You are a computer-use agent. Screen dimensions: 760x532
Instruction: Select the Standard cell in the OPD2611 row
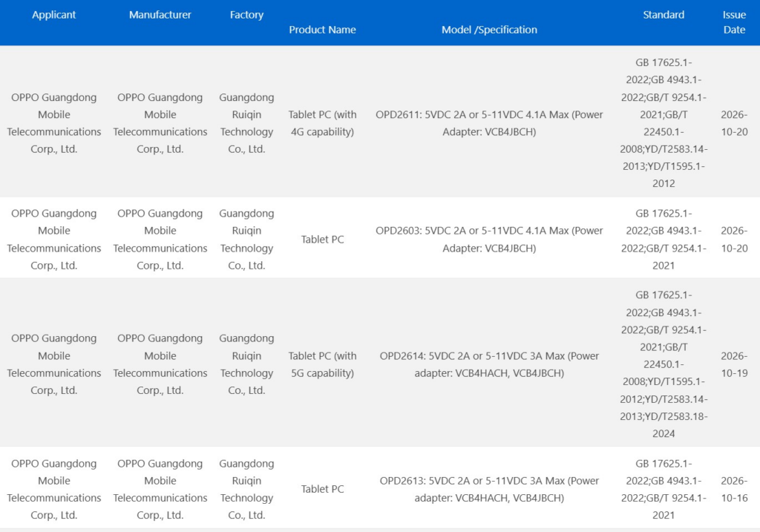664,123
